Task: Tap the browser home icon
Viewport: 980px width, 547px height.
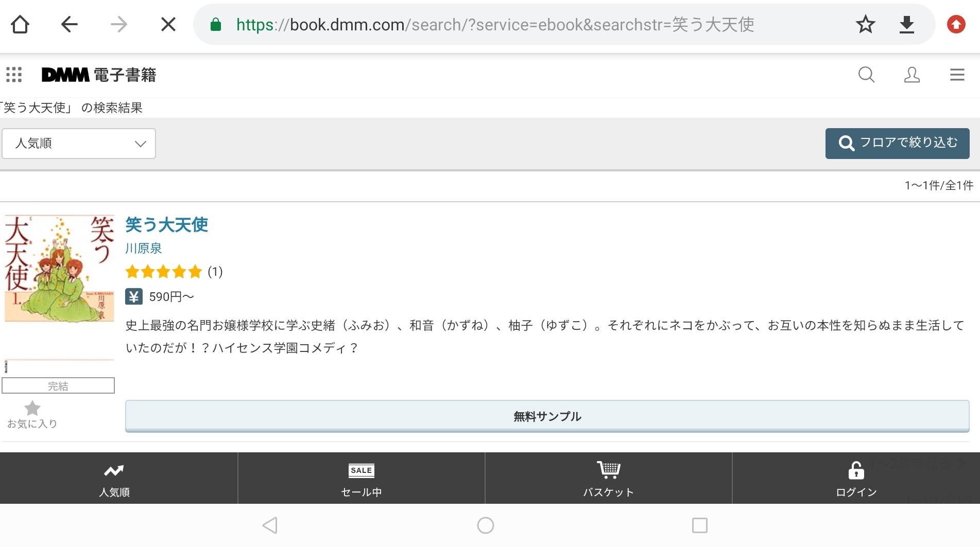Action: tap(20, 24)
